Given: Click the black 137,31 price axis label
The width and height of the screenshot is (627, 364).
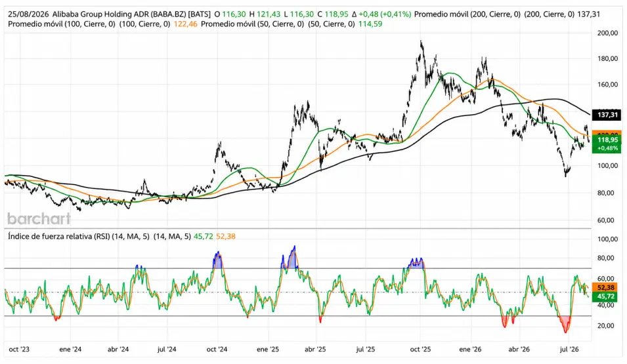Looking at the screenshot, I should tap(607, 115).
